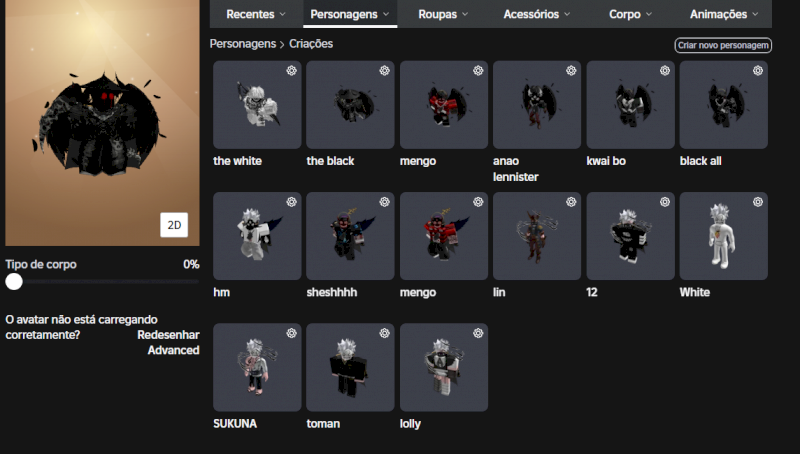
Task: Open the Personagens tab
Action: [x=349, y=14]
